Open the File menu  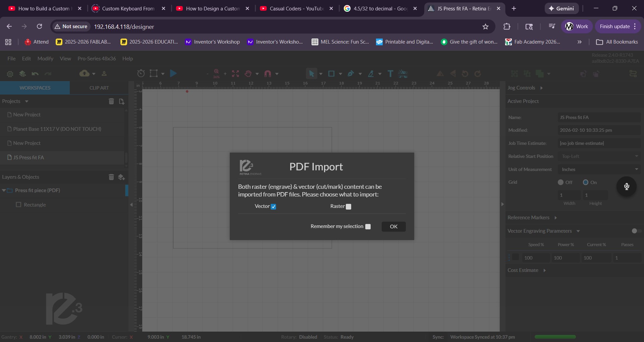(x=11, y=58)
